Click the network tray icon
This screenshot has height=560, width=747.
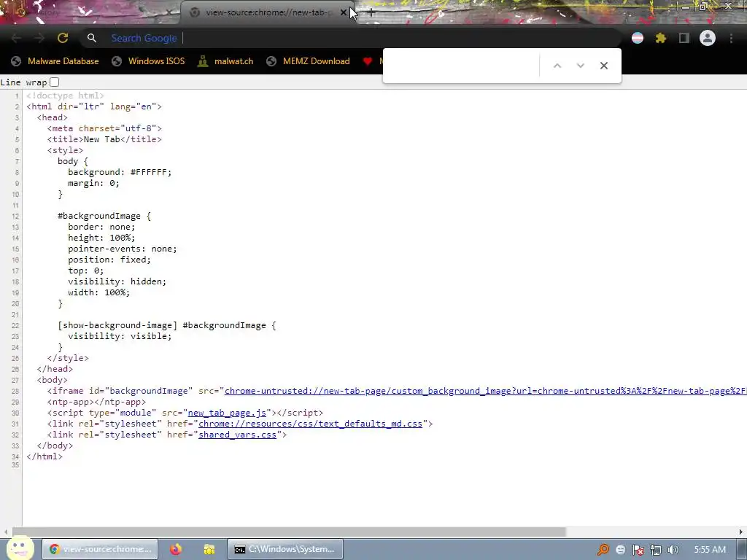click(656, 550)
